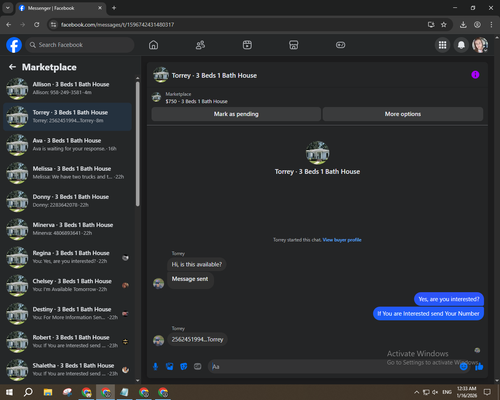Open the More options menu
The width and height of the screenshot is (500, 400).
click(403, 114)
